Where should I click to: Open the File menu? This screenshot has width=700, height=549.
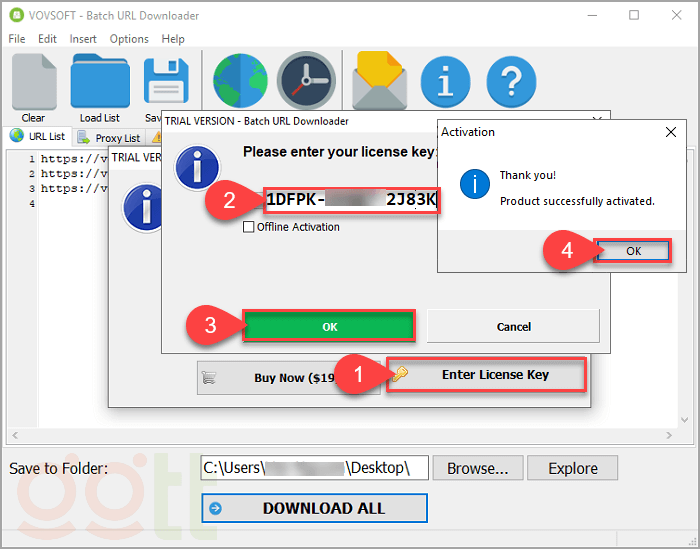(16, 39)
